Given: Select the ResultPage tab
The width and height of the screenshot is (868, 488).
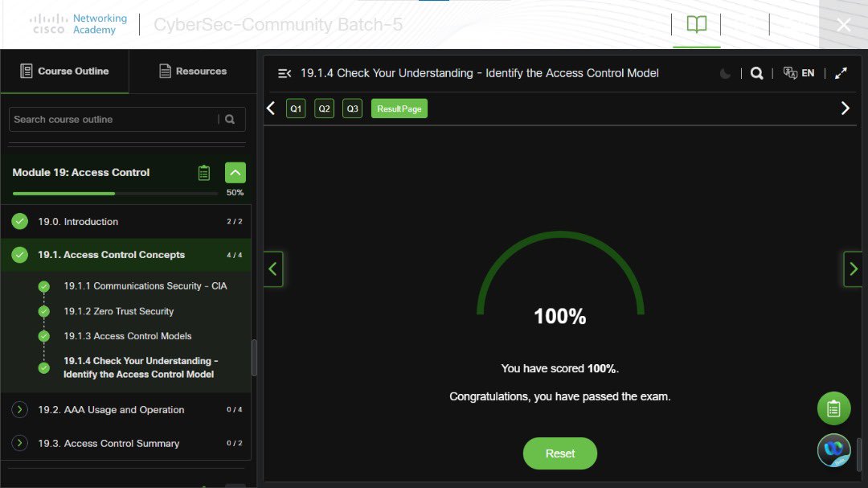Looking at the screenshot, I should (399, 109).
